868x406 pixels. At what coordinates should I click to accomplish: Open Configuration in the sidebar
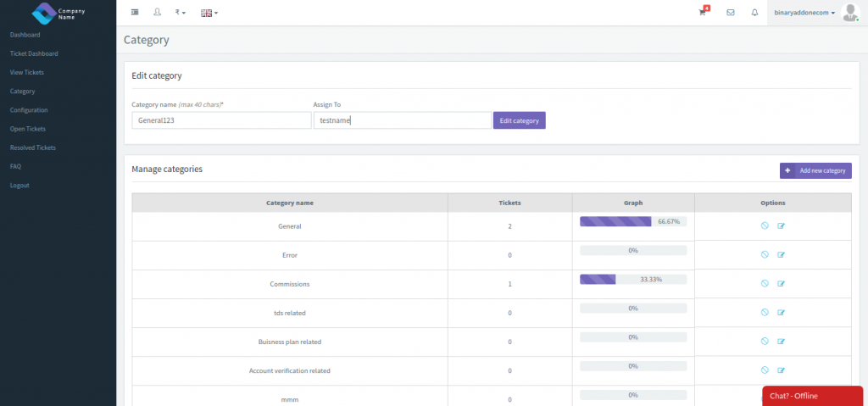click(x=29, y=110)
